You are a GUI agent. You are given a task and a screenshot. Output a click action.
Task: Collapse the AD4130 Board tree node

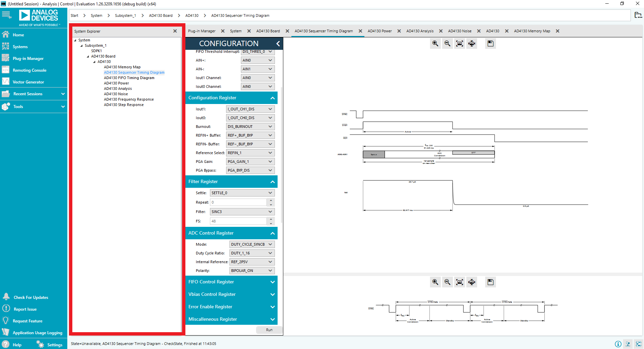(x=88, y=57)
